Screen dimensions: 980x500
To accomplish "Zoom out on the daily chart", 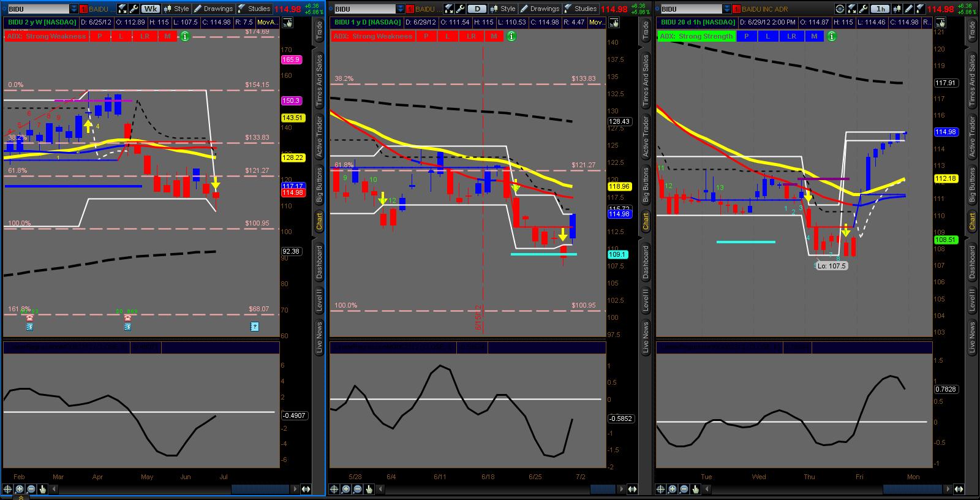I will (358, 489).
